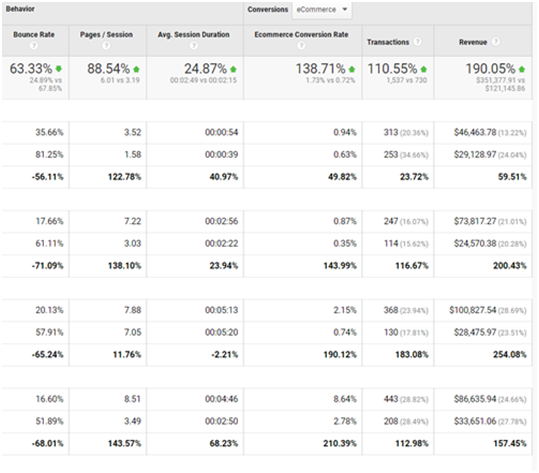The width and height of the screenshot is (539, 473).
Task: Sort by Avg. Session Duration header
Action: [x=194, y=35]
